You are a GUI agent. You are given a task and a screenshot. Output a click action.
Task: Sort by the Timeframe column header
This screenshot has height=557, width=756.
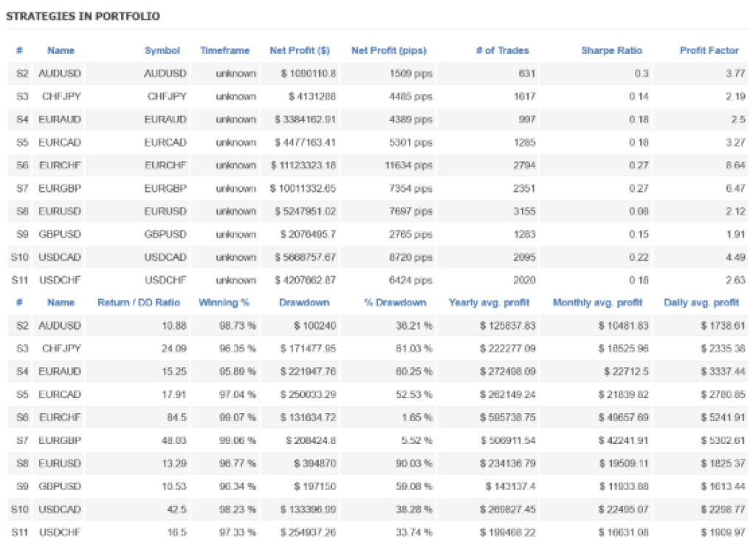tap(224, 50)
